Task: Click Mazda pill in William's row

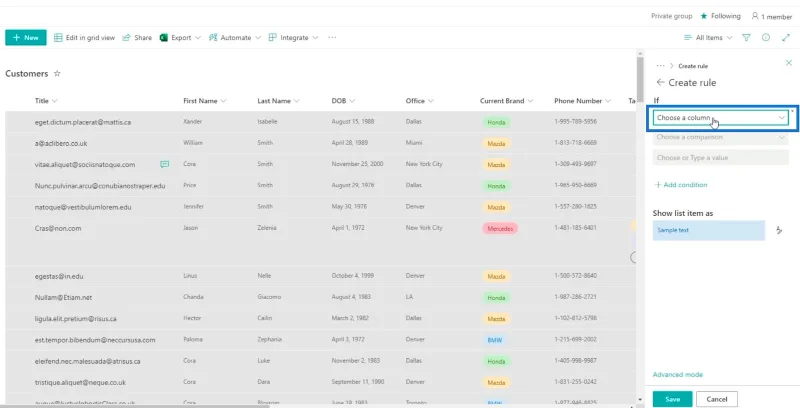Action: (x=496, y=144)
